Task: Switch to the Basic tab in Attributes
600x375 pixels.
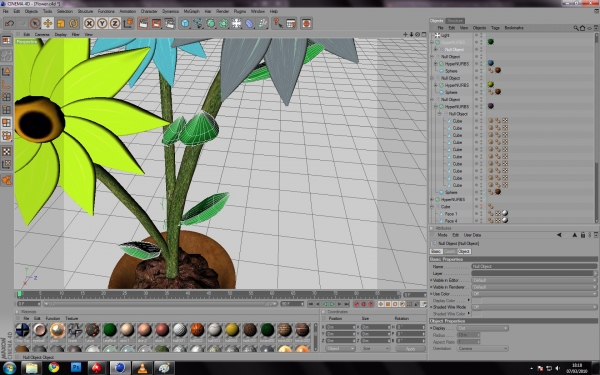Action: point(436,251)
